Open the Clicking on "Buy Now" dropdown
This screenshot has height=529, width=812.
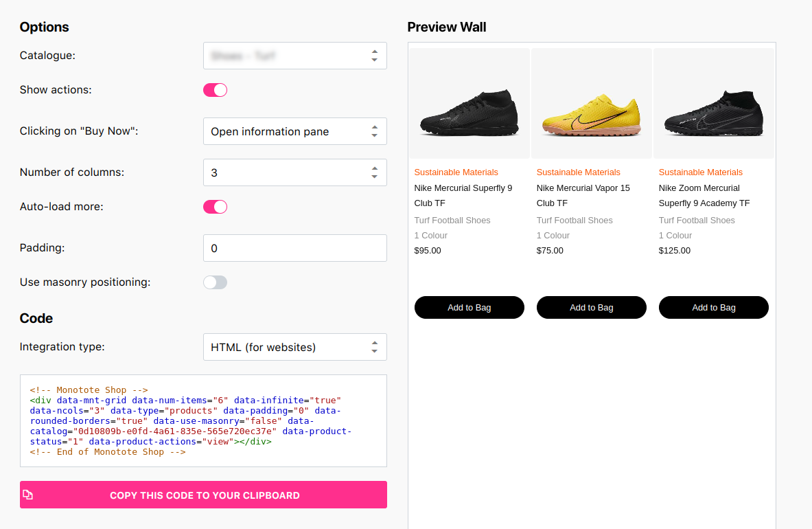tap(294, 132)
